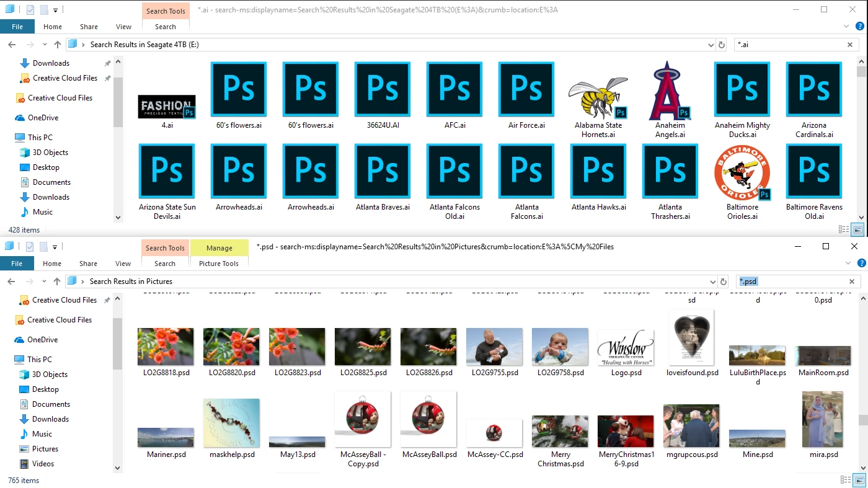Select Alabama State Hornets.ai thumbnail
This screenshot has width=868, height=488.
pos(598,98)
